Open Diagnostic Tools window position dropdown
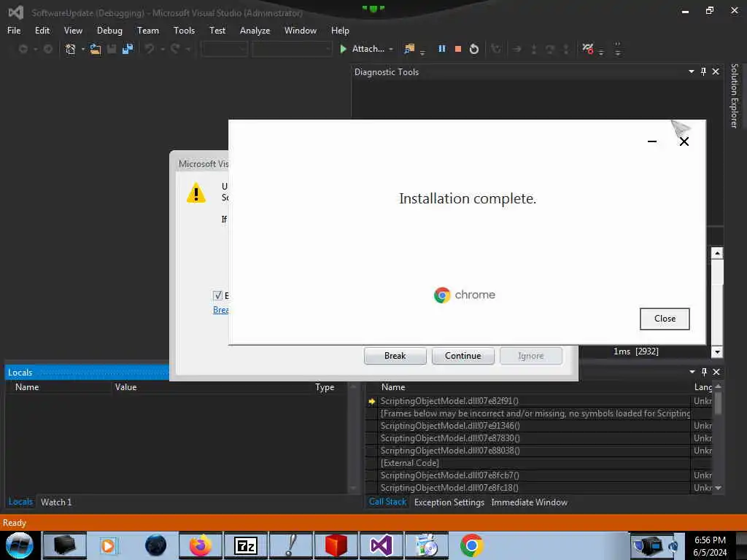 [692, 71]
